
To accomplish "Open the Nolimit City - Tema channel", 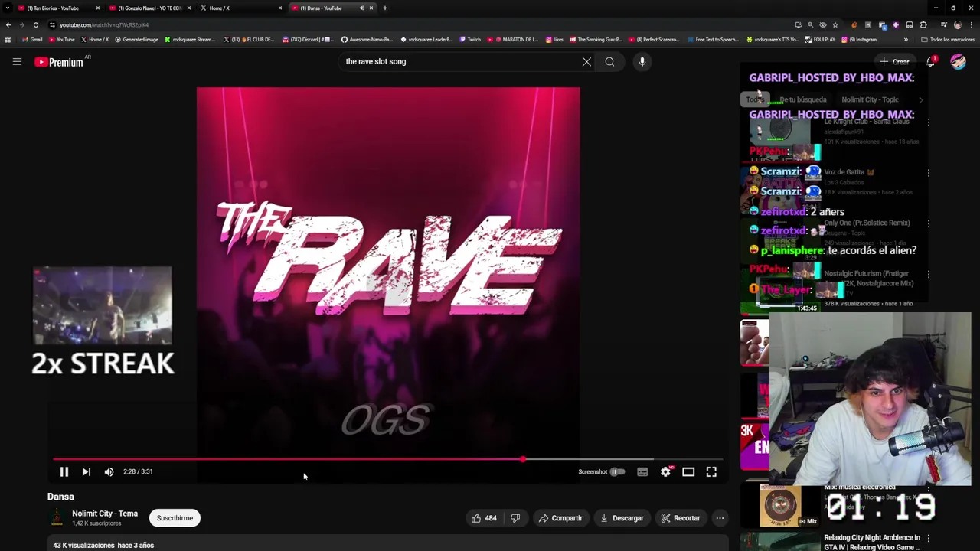I will pos(105,514).
